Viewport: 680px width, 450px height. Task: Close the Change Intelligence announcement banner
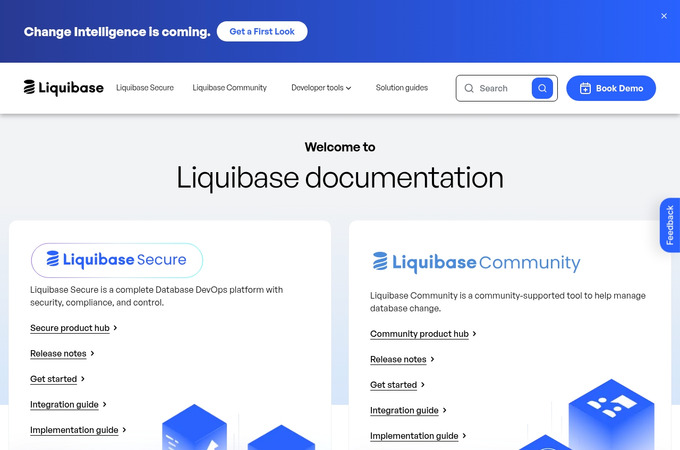tap(664, 16)
